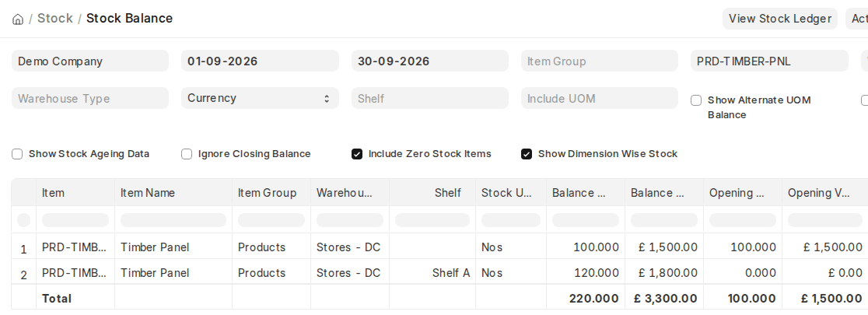
Task: Click the £ 1,800.00 balance value cell
Action: 664,273
